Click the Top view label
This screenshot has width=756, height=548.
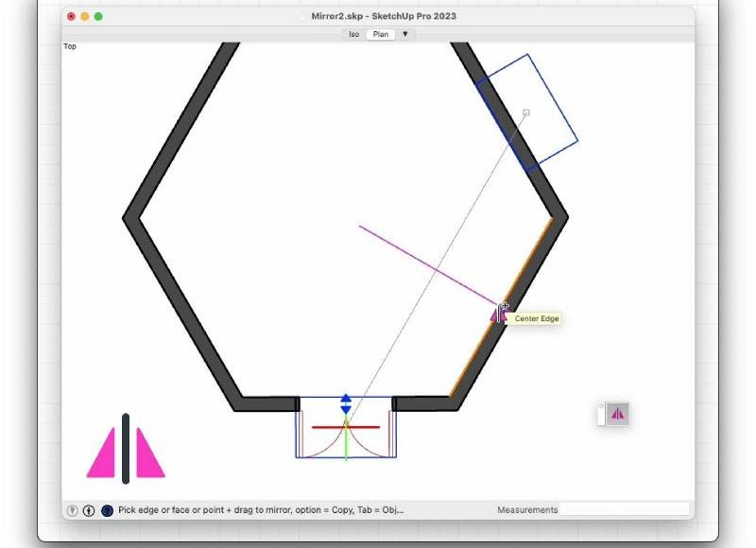click(70, 46)
